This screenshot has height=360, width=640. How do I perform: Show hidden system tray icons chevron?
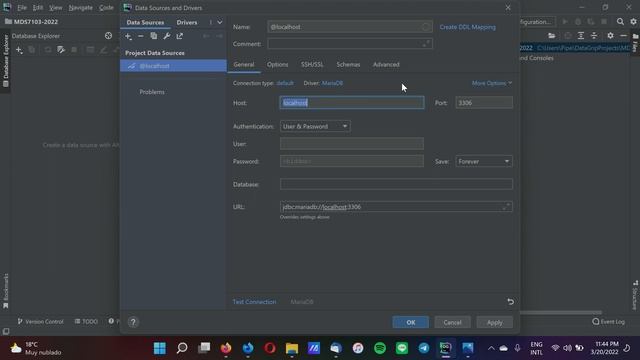(491, 348)
